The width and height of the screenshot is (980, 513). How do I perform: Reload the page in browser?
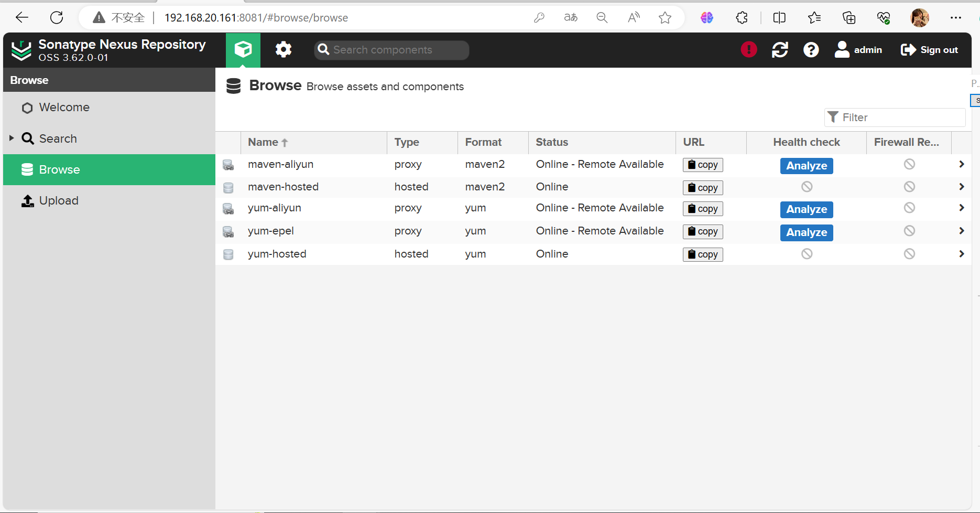[x=57, y=18]
